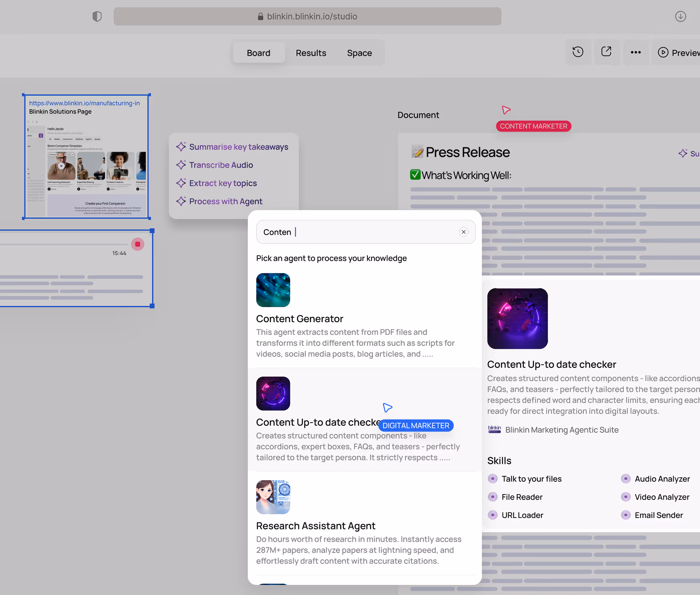Viewport: 700px width, 595px height.
Task: Click the share/export icon in the top toolbar
Action: [x=606, y=52]
